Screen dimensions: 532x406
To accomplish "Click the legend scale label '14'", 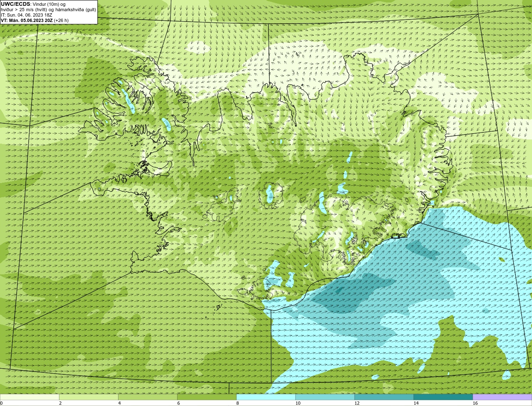I will click(x=416, y=403).
